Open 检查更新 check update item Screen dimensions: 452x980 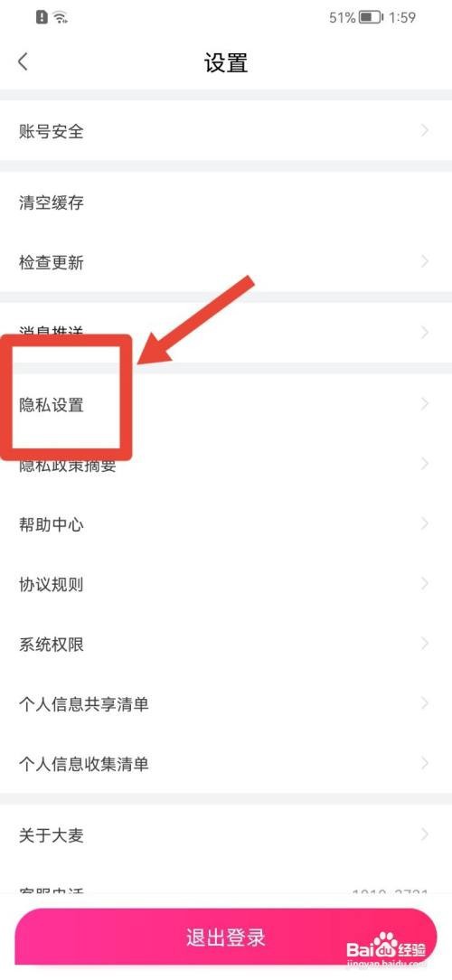click(x=226, y=262)
